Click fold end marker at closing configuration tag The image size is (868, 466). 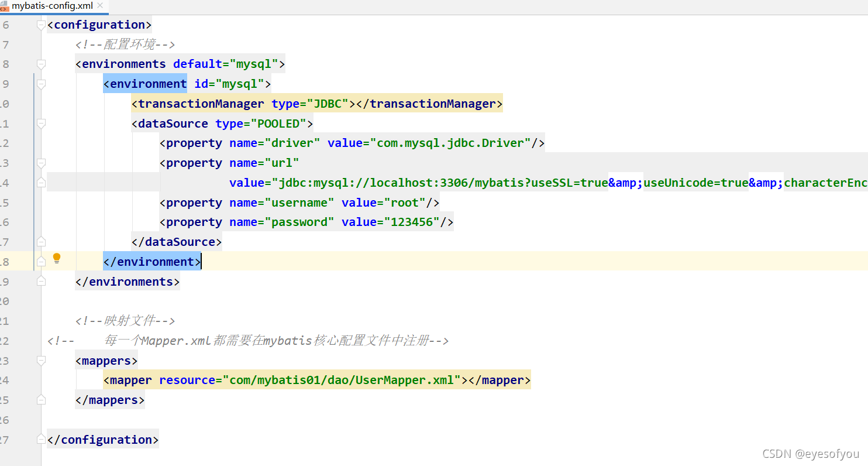click(x=41, y=440)
